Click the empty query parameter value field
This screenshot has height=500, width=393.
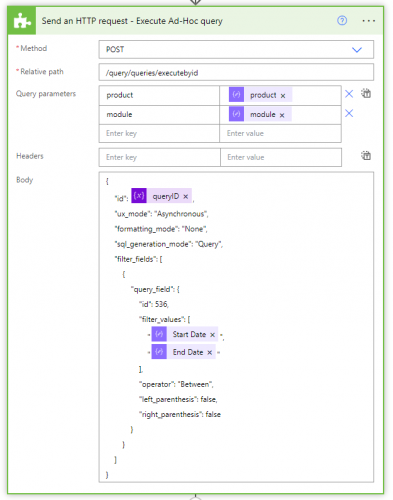(x=280, y=133)
